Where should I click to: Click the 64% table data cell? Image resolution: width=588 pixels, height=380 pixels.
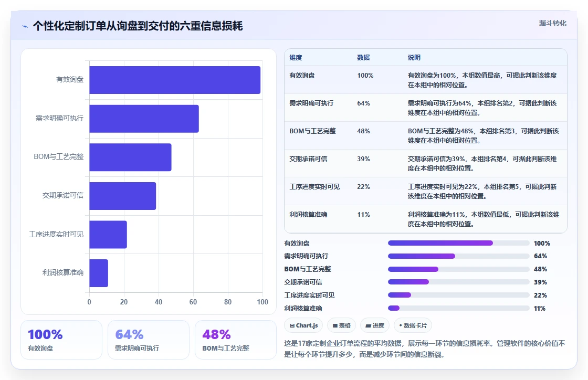(x=363, y=103)
